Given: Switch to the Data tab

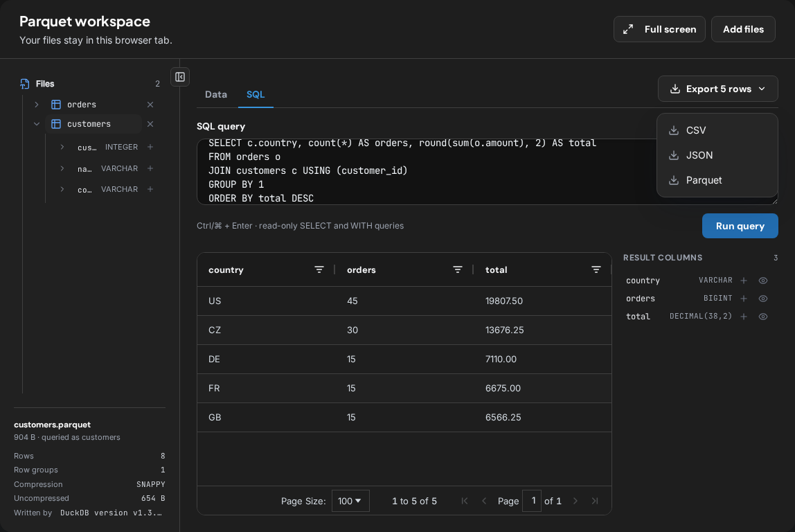Looking at the screenshot, I should [x=216, y=94].
